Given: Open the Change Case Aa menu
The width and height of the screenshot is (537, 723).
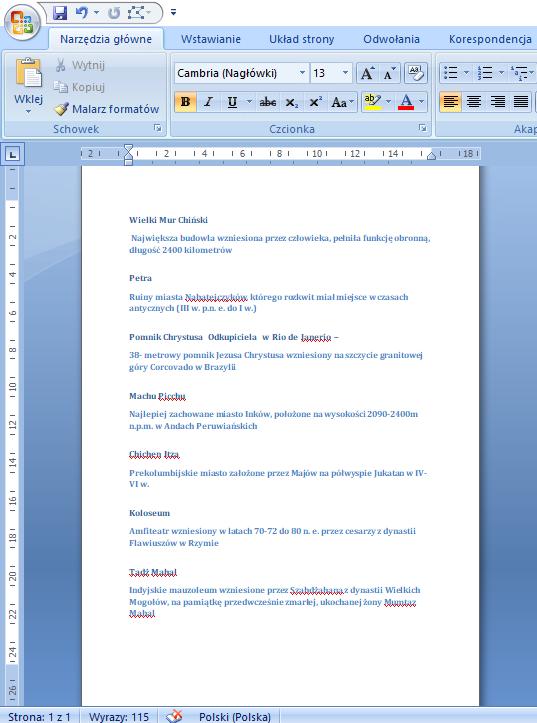Looking at the screenshot, I should pos(342,102).
